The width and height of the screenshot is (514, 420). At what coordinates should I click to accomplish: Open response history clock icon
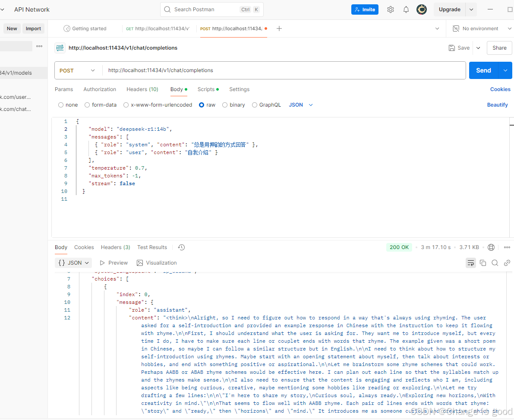point(181,247)
